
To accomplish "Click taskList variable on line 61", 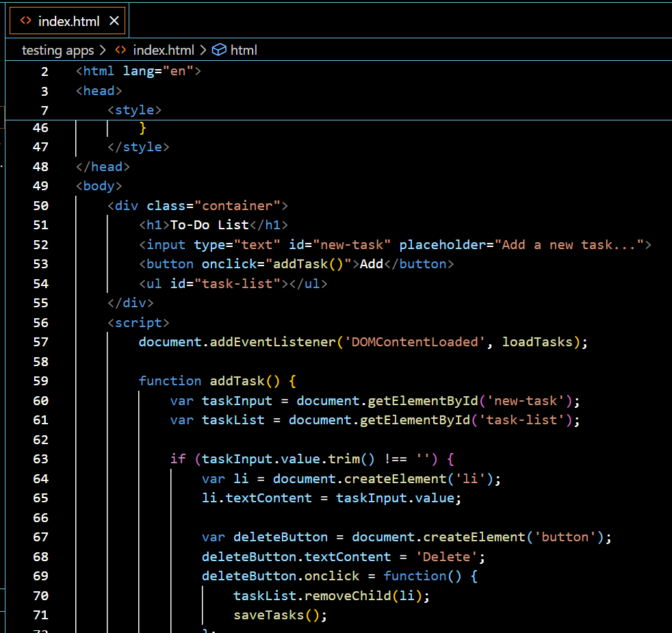I will tap(233, 420).
